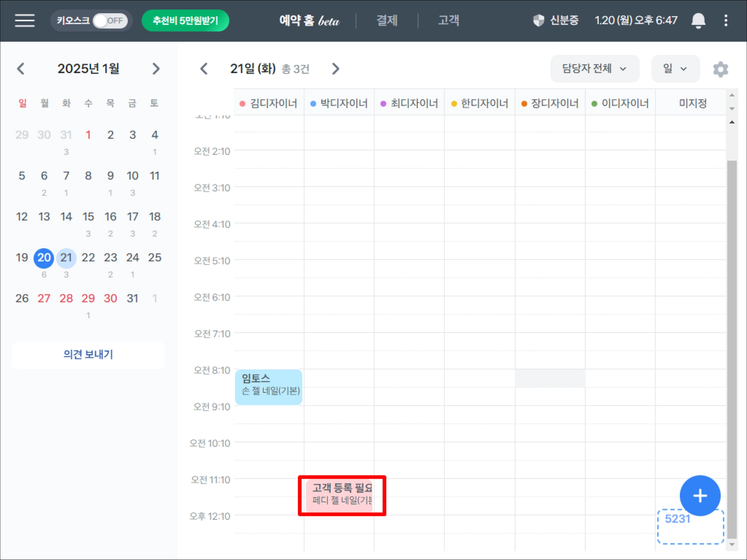This screenshot has width=747, height=560.
Task: Open the hamburger menu
Action: (25, 20)
